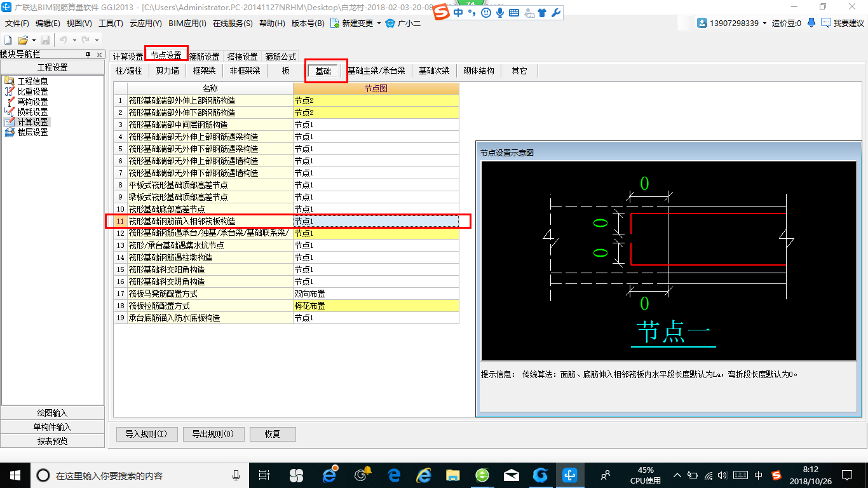Expand the Redo history dropdown arrow
The height and width of the screenshot is (488, 868).
[x=96, y=40]
